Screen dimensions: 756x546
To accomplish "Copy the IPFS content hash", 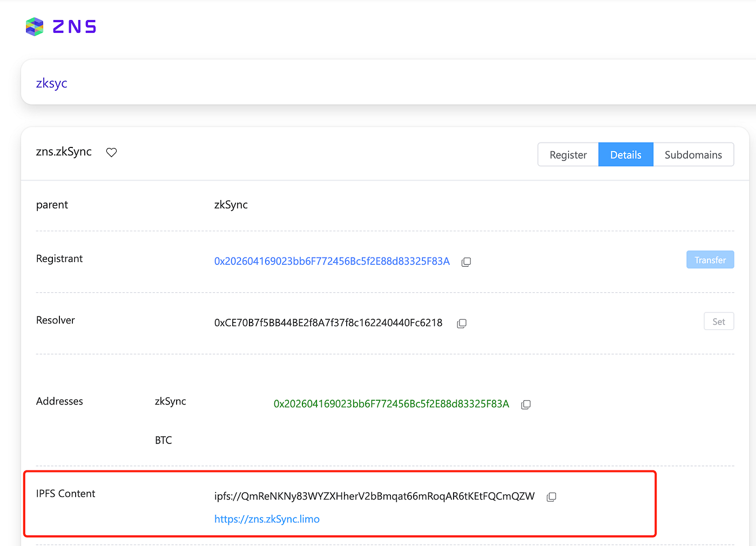I will 551,497.
